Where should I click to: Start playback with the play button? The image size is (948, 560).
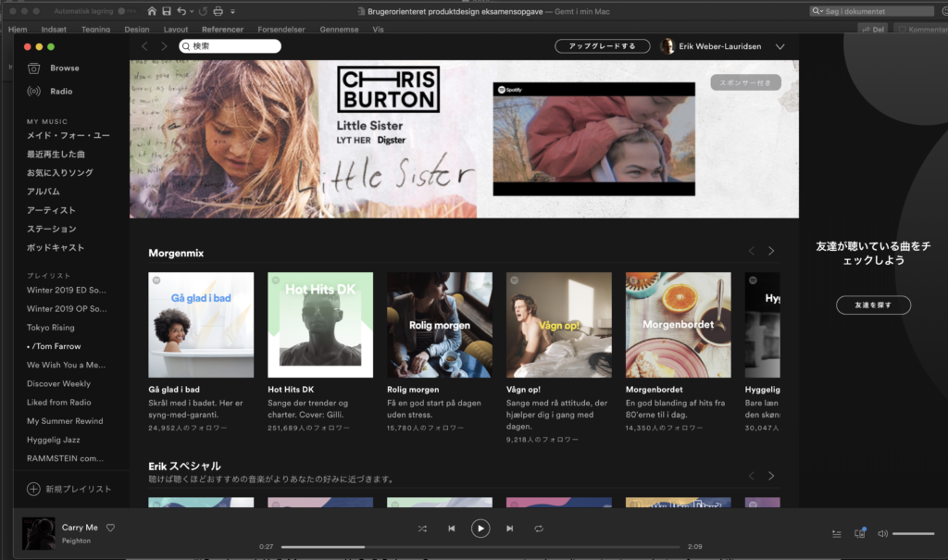tap(480, 529)
